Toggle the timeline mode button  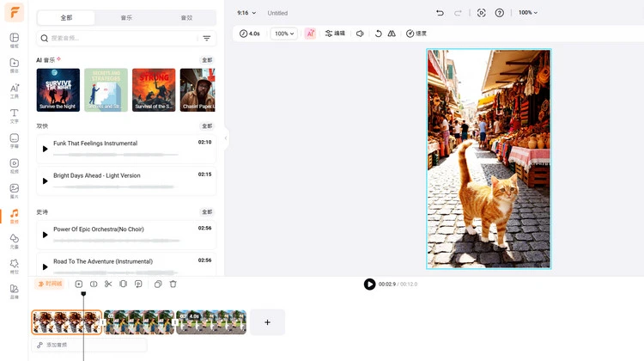(49, 284)
